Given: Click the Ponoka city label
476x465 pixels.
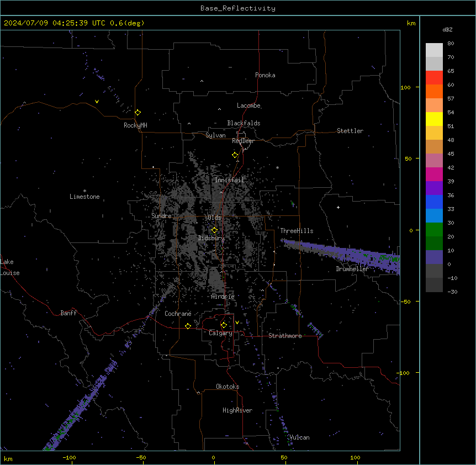Looking at the screenshot, I should (x=265, y=75).
